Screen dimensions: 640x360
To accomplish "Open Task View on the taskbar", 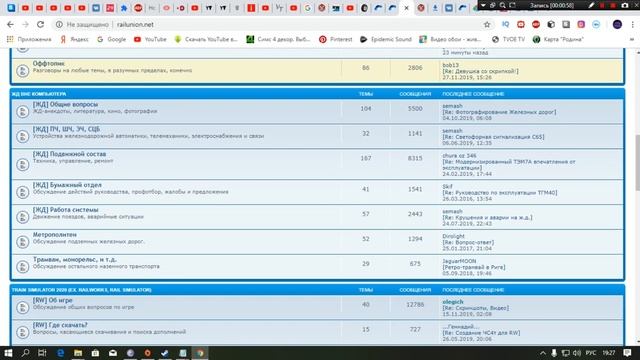I will (x=42, y=353).
